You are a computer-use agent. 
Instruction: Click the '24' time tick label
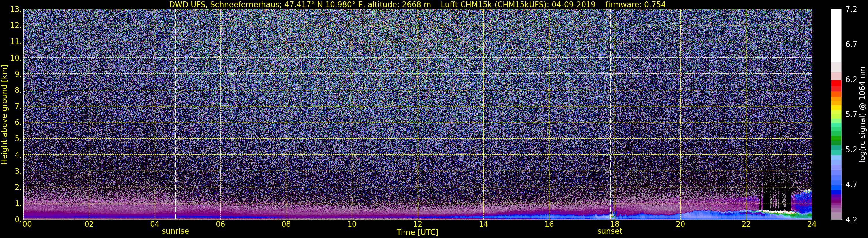click(812, 224)
